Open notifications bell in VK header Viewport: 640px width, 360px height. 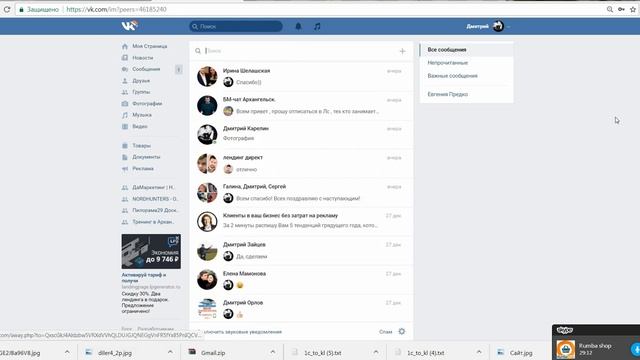coord(298,26)
